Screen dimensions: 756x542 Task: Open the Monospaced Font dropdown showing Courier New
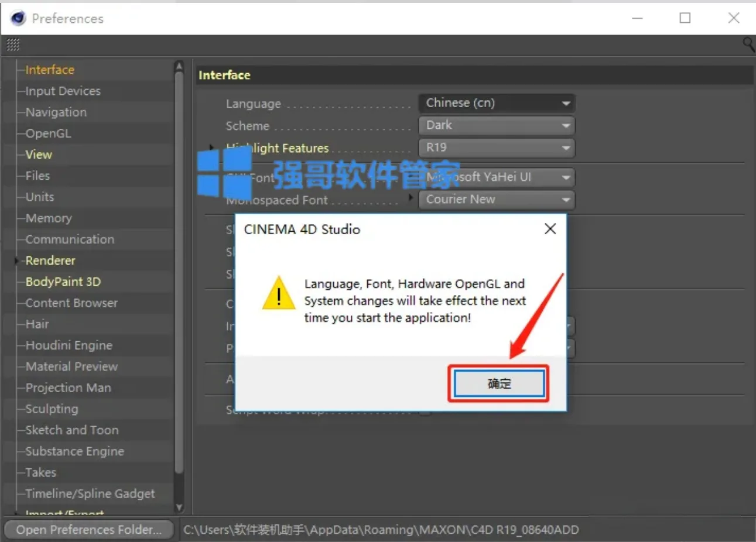click(x=497, y=200)
